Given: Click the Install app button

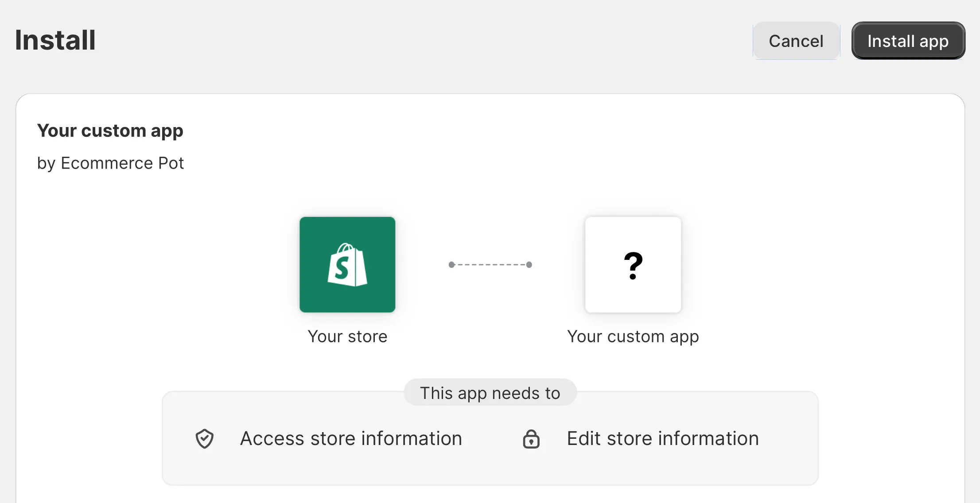Looking at the screenshot, I should 908,41.
